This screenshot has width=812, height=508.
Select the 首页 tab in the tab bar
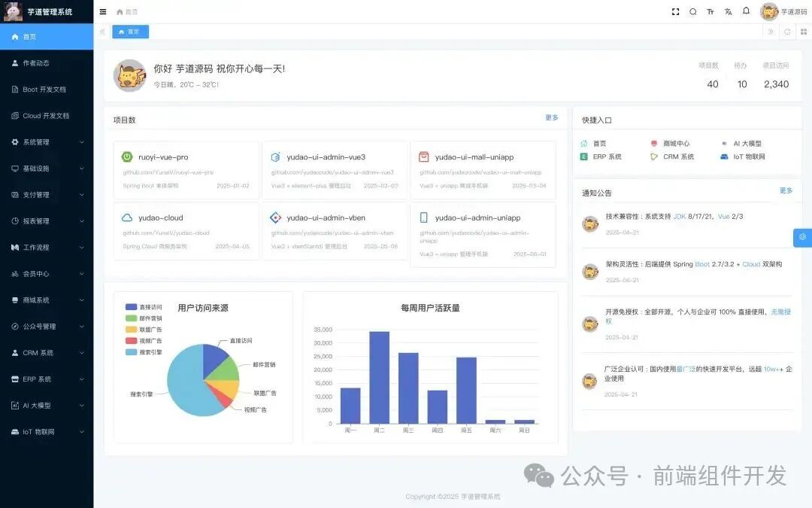[x=132, y=32]
